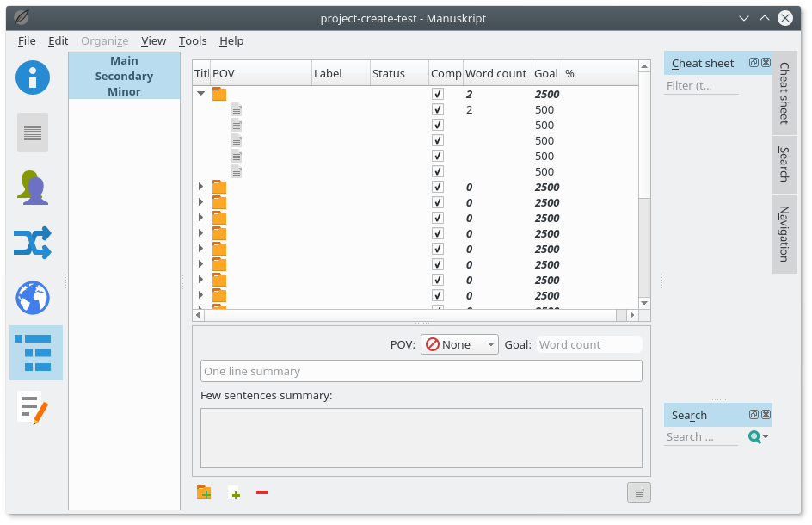This screenshot has height=525, width=812.
Task: Toggle compile for the second outline row
Action: 437,109
